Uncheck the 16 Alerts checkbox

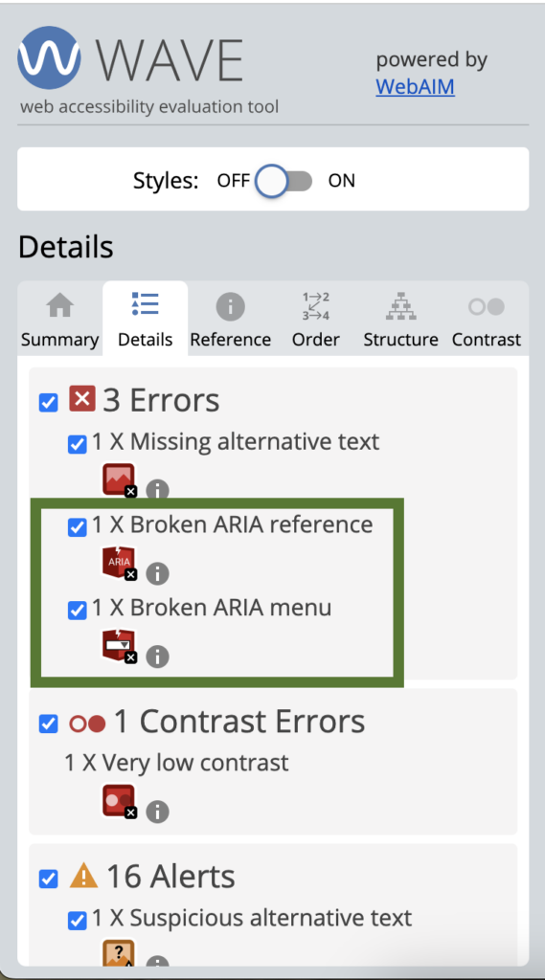pos(48,879)
